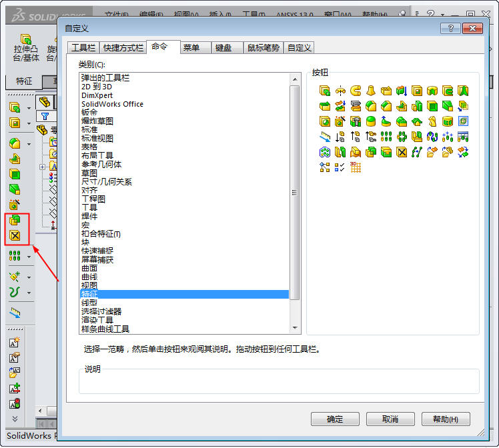499x448 pixels.
Task: Click the measure ruler icon on left toolbar
Action: [x=15, y=312]
